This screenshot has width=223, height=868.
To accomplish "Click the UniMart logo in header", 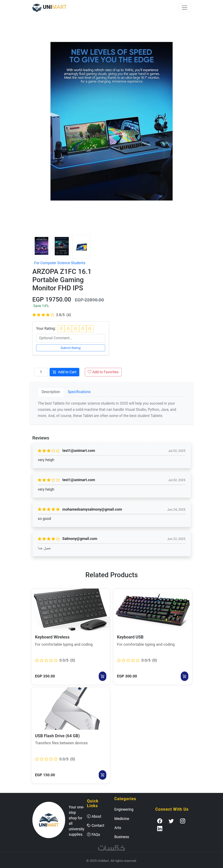I will click(50, 7).
